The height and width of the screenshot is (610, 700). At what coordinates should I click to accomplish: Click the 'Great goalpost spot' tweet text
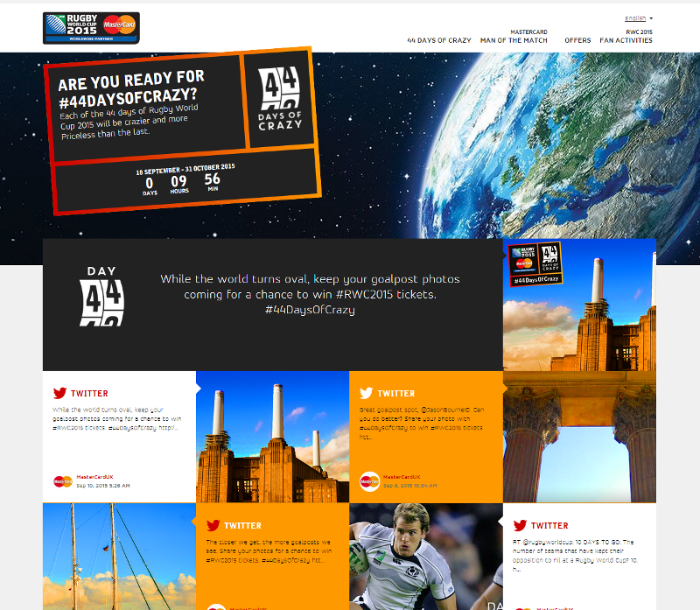click(x=422, y=423)
